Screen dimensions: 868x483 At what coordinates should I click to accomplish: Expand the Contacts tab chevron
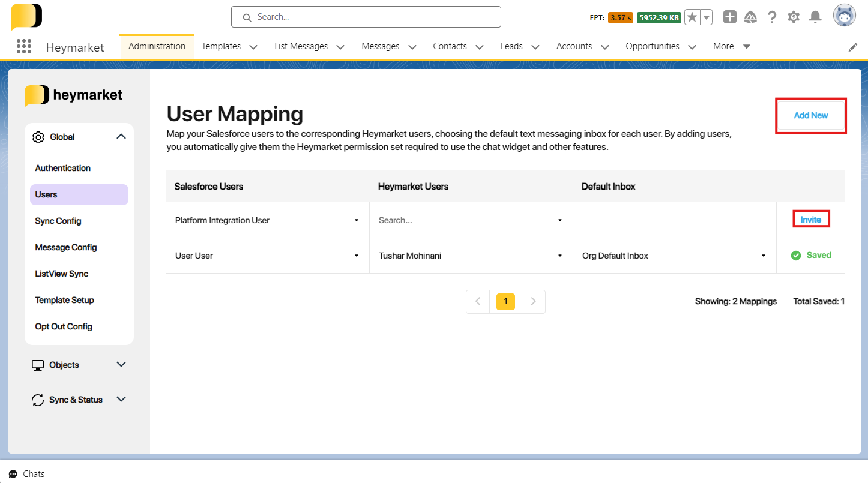click(480, 47)
